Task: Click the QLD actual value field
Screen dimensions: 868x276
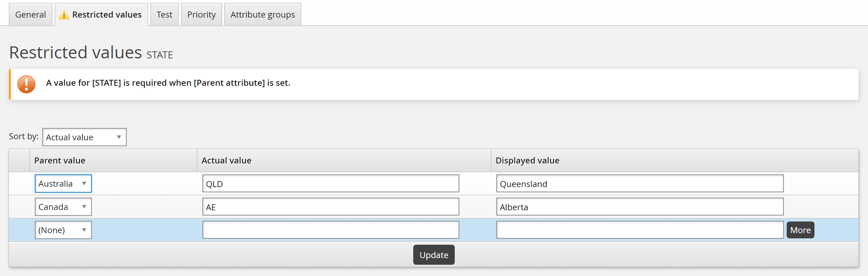Action: point(331,184)
